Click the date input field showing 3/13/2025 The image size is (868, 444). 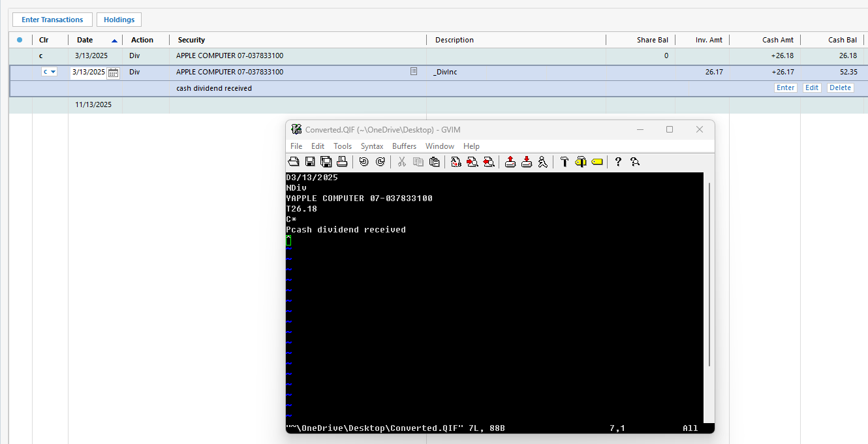click(89, 72)
